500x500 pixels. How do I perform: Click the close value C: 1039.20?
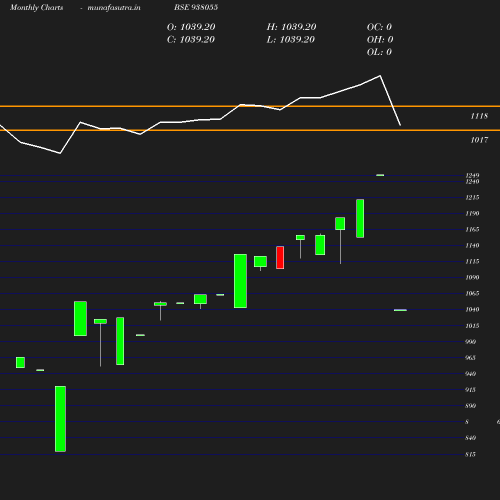tap(191, 40)
